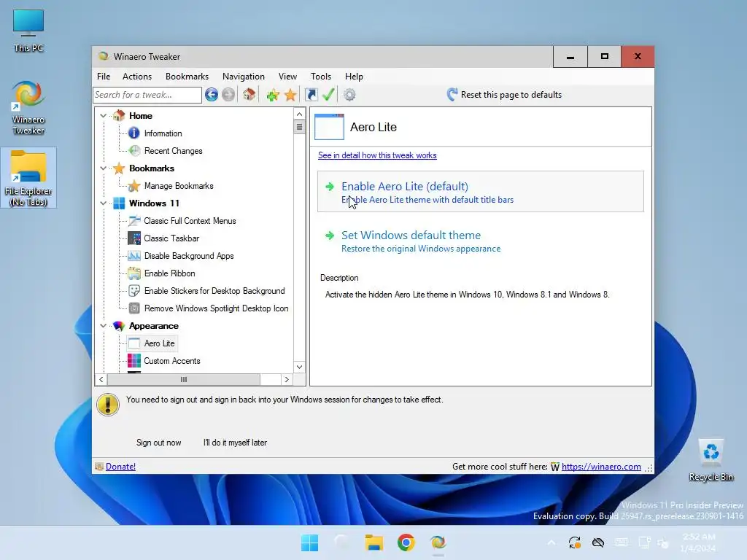This screenshot has height=560, width=747.
Task: Click the Disable Background Apps icon
Action: tap(134, 256)
